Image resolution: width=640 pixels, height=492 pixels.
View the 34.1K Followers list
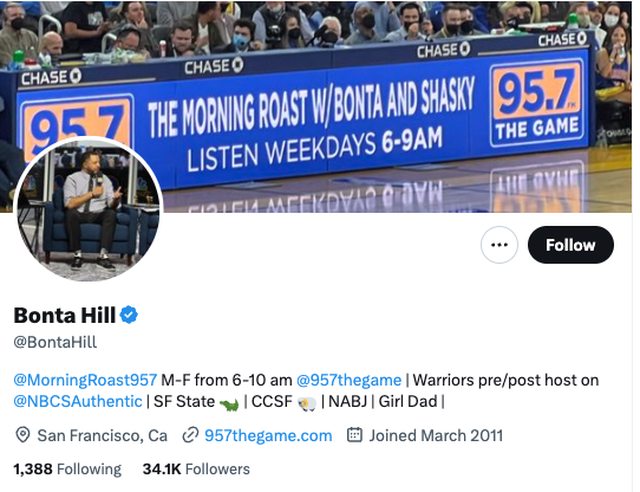pos(196,469)
